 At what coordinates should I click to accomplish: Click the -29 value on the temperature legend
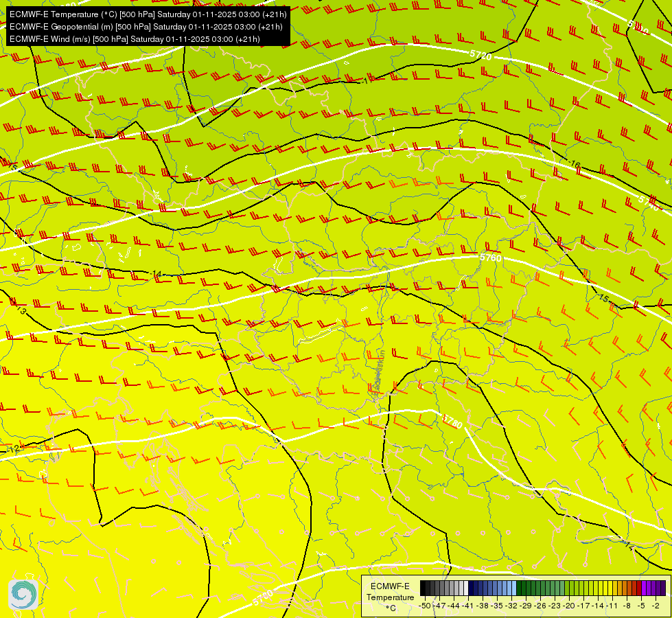click(526, 606)
